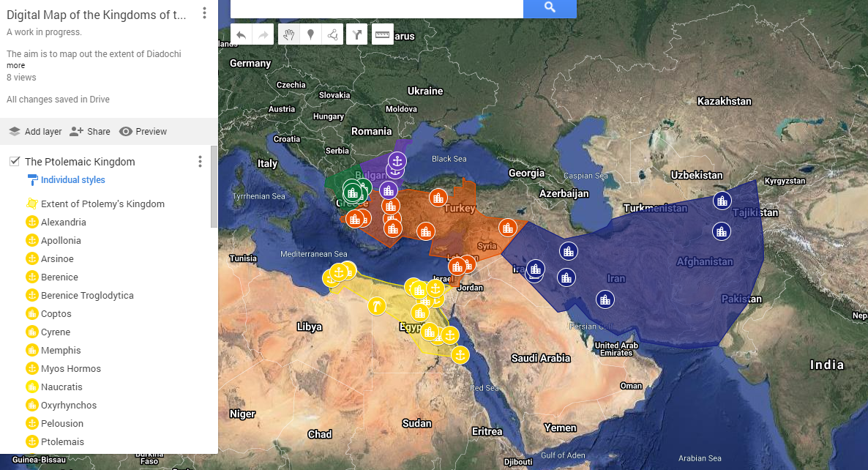Click the Undo arrow icon

[x=241, y=34]
